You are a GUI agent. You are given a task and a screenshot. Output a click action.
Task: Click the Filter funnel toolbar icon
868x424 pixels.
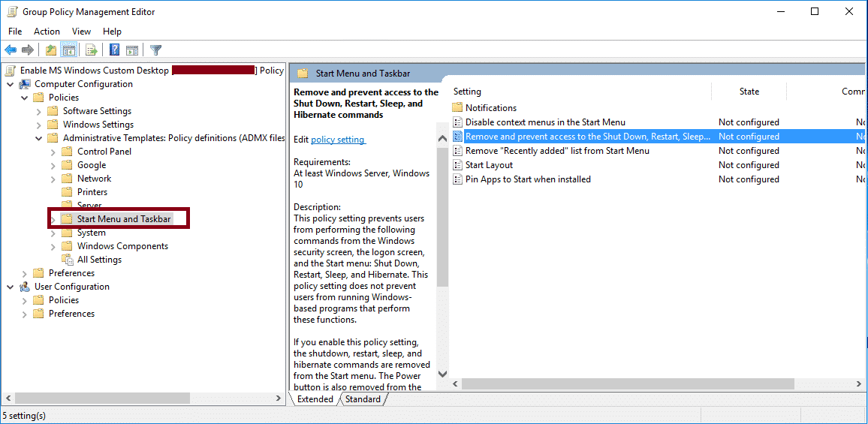pos(155,50)
